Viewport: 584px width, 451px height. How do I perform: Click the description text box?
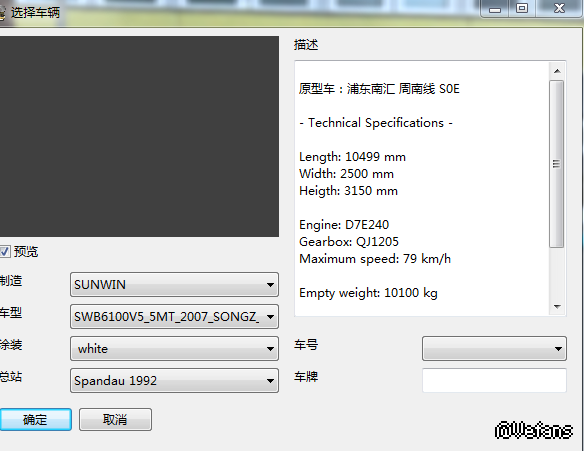point(422,188)
